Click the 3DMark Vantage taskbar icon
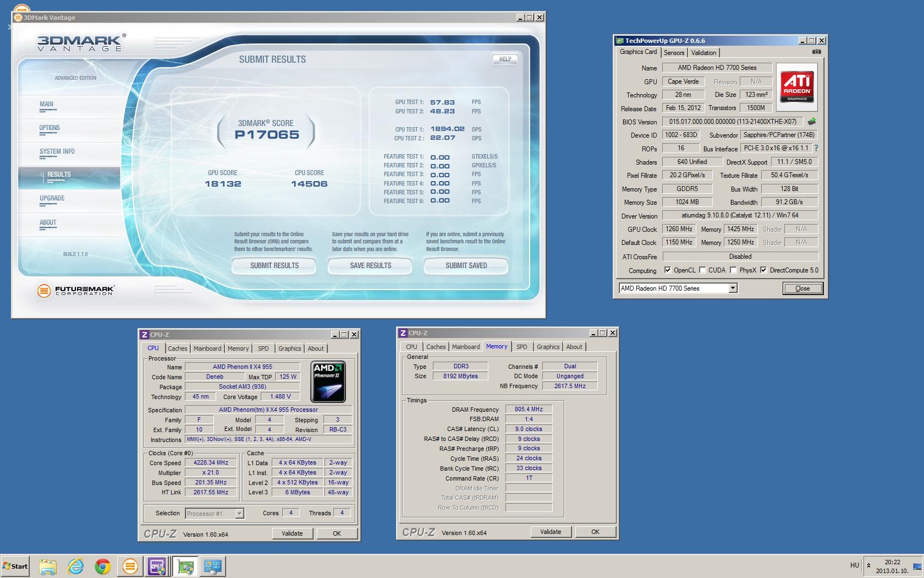 [130, 566]
